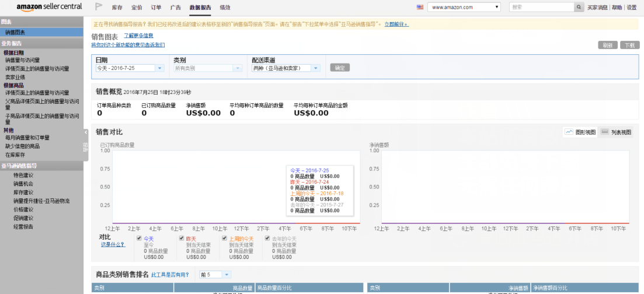Uncheck the 昨天 comparison checkbox

pos(182,238)
